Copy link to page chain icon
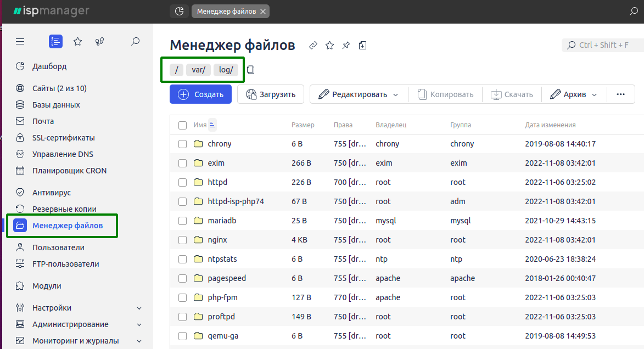644x349 pixels. point(313,45)
